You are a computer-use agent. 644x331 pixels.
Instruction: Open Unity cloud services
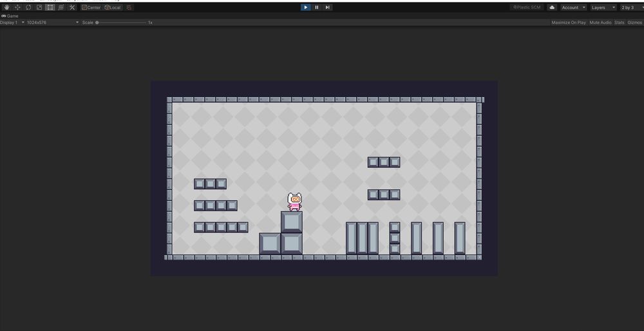[552, 7]
